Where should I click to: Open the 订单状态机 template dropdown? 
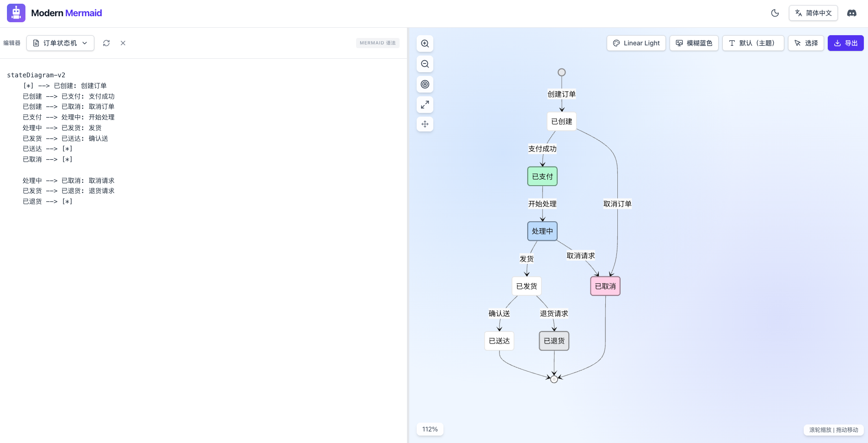(60, 43)
